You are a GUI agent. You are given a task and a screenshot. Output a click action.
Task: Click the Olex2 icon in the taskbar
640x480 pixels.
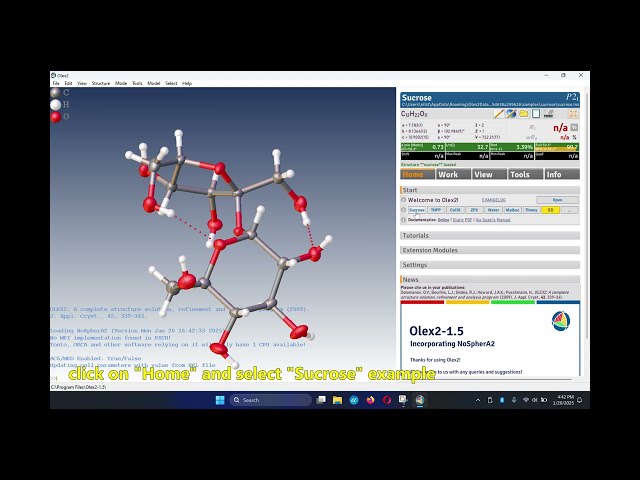click(420, 400)
